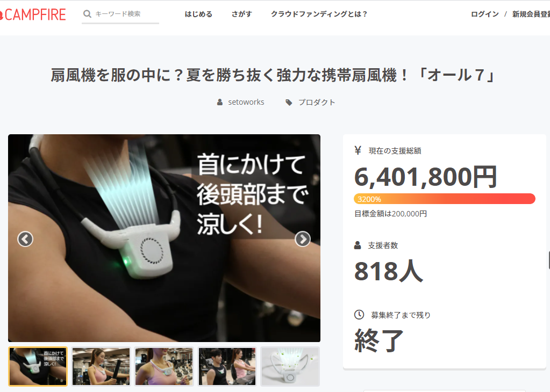Click the user icon beside setoworks
This screenshot has width=550, height=392.
coord(220,102)
